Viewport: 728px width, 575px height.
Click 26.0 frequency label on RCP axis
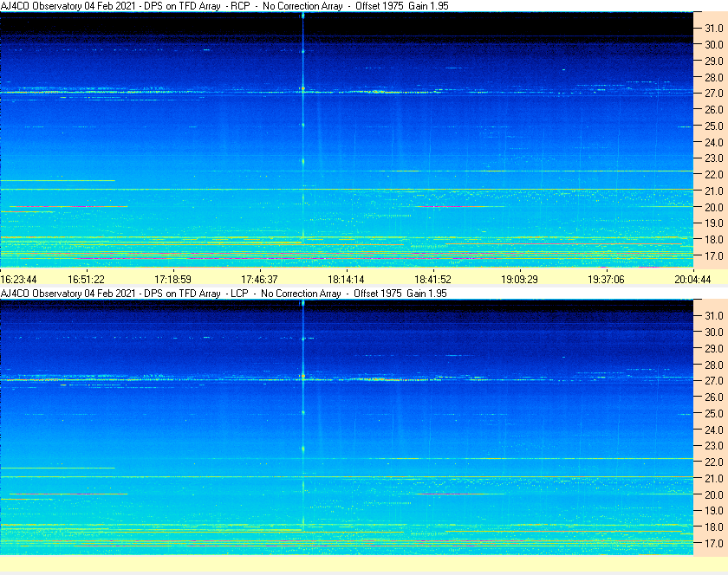[714, 109]
